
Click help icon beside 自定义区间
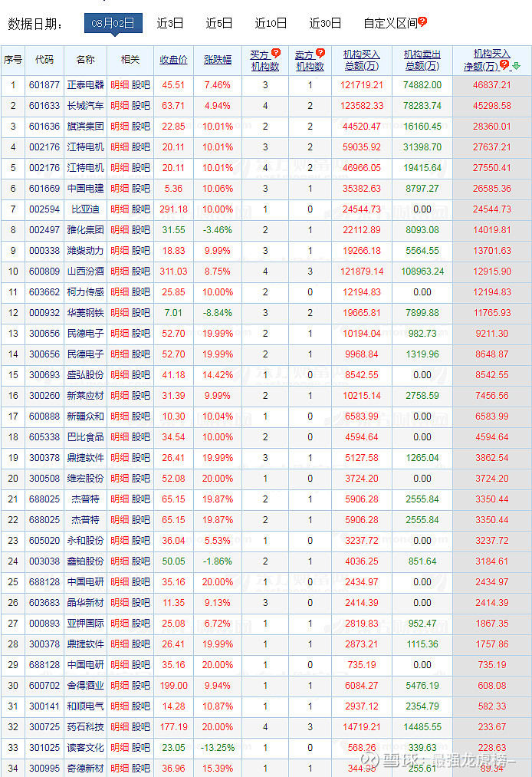pos(422,21)
